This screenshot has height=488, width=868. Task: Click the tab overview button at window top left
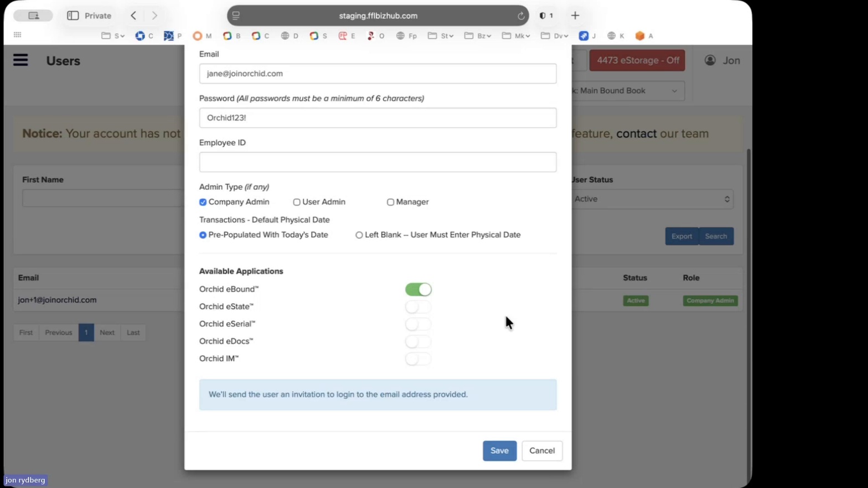pos(33,15)
